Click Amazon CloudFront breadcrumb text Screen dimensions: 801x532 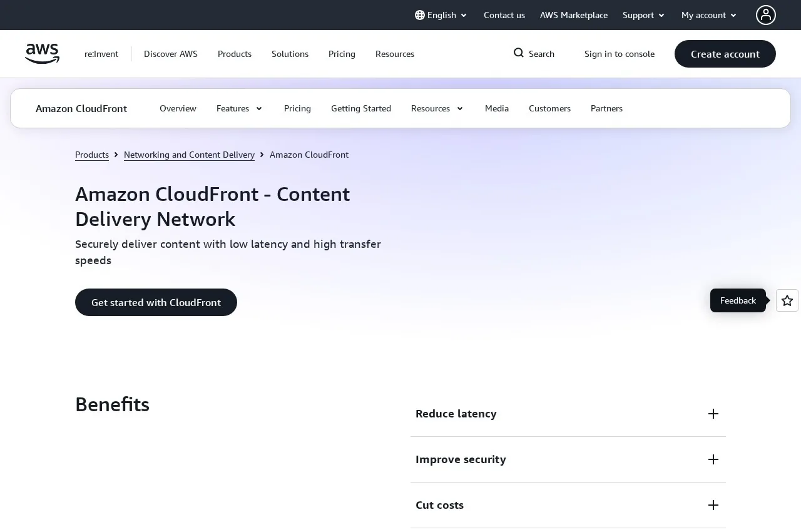[309, 155]
